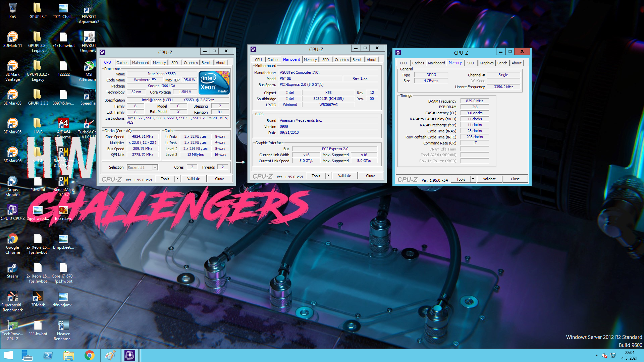Open Tools dropdown arrow in Mainboard CPU-Z window
644x362 pixels.
(328, 176)
